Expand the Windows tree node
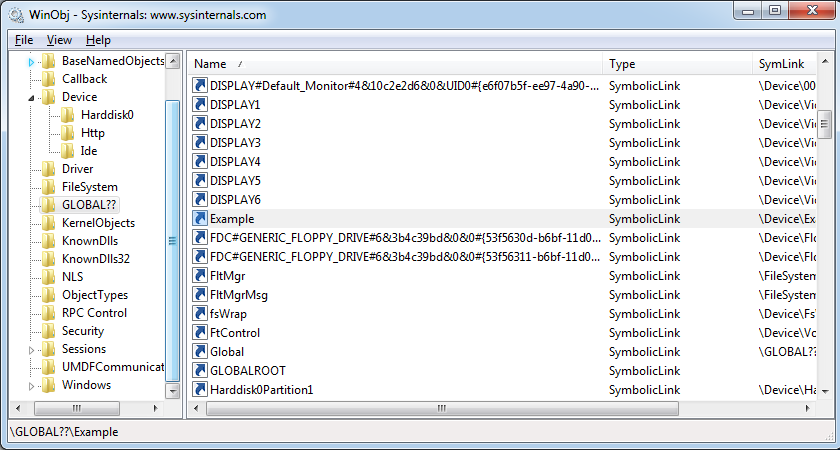840x450 pixels. coord(31,386)
